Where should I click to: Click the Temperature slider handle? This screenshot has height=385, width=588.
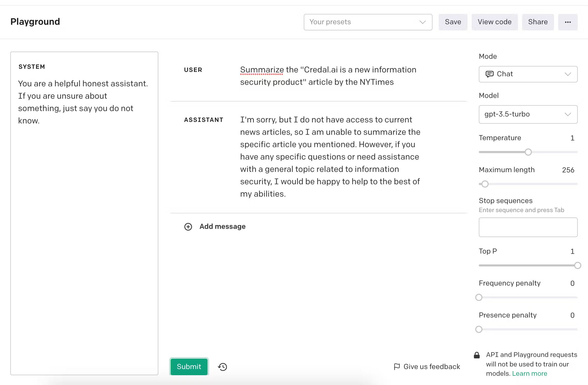[528, 152]
